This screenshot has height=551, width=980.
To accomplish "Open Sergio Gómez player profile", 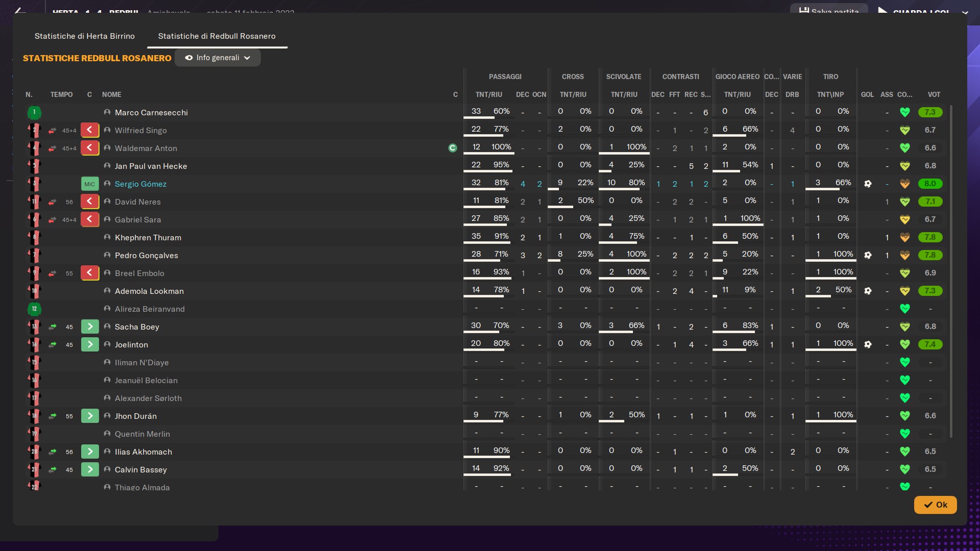I will [140, 184].
